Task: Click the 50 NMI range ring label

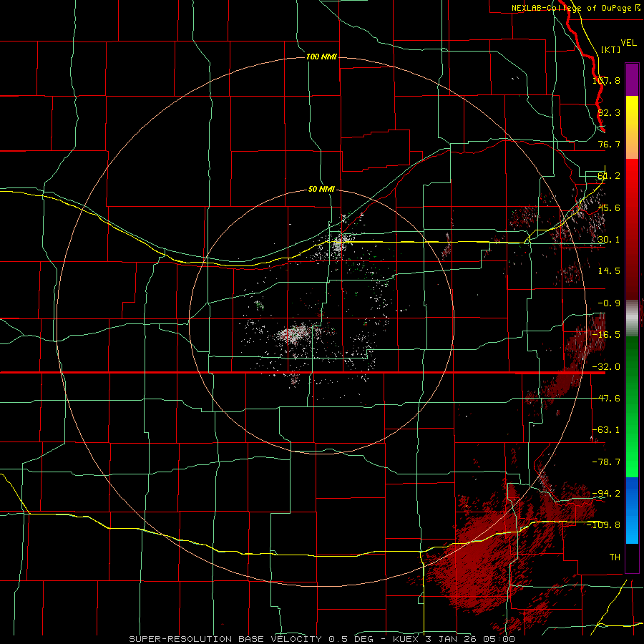Action: [x=321, y=190]
